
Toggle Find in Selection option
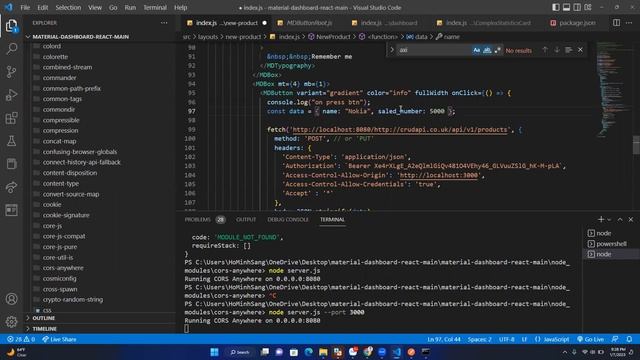[569, 50]
